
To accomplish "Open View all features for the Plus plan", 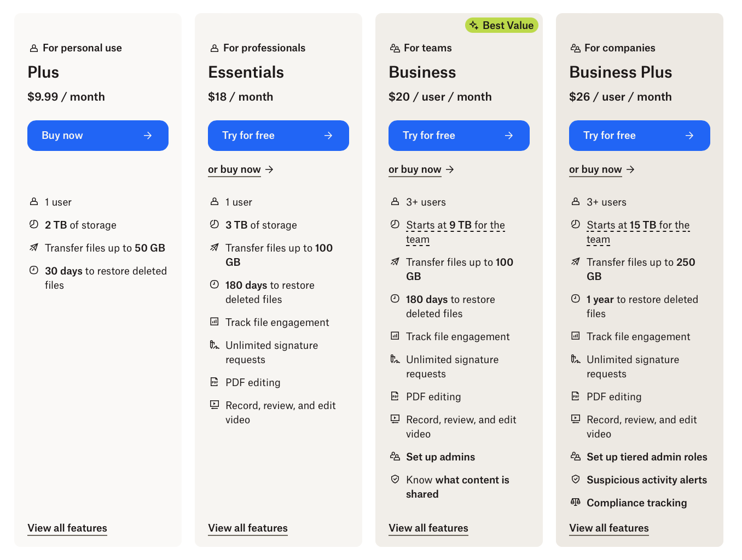I will tap(67, 528).
